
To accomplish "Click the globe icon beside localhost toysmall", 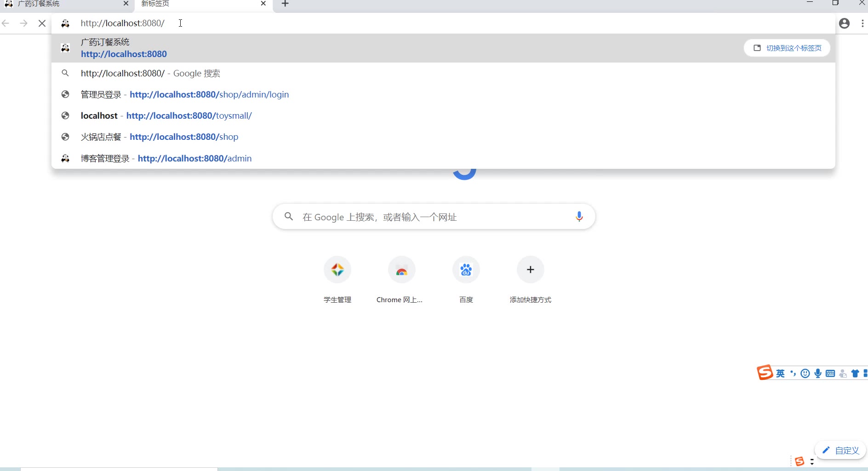I will coord(65,115).
